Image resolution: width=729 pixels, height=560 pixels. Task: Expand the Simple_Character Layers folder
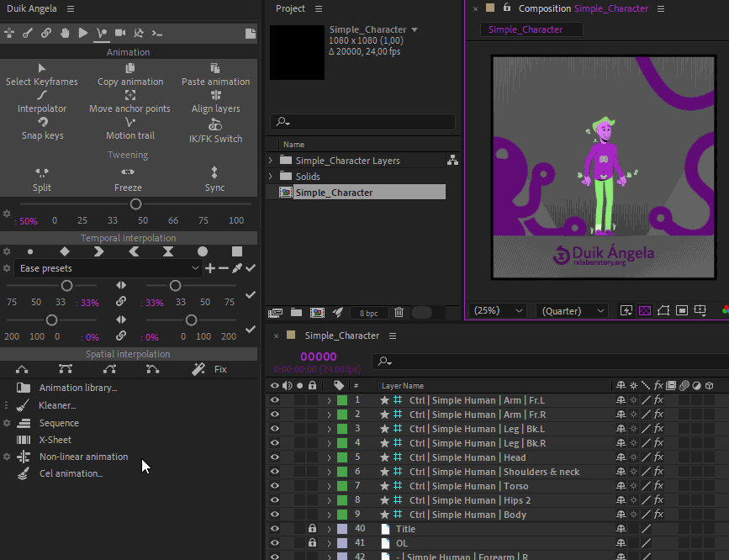pos(271,161)
